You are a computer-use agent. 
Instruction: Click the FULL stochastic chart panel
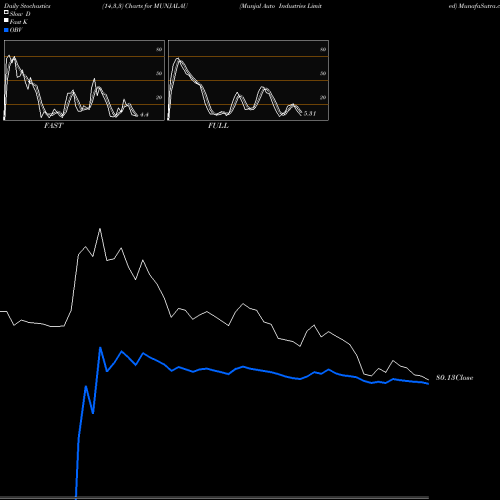pos(248,80)
